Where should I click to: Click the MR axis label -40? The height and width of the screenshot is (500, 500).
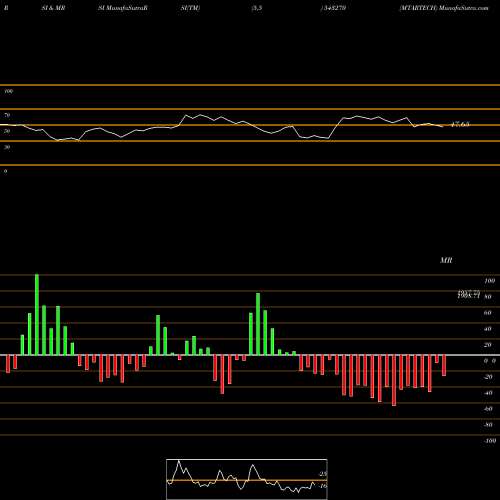pyautogui.click(x=488, y=393)
